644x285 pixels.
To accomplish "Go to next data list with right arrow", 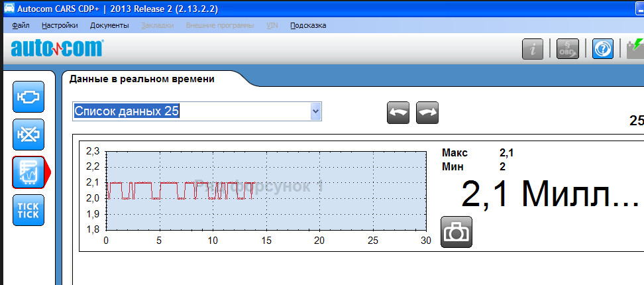I will (x=428, y=113).
